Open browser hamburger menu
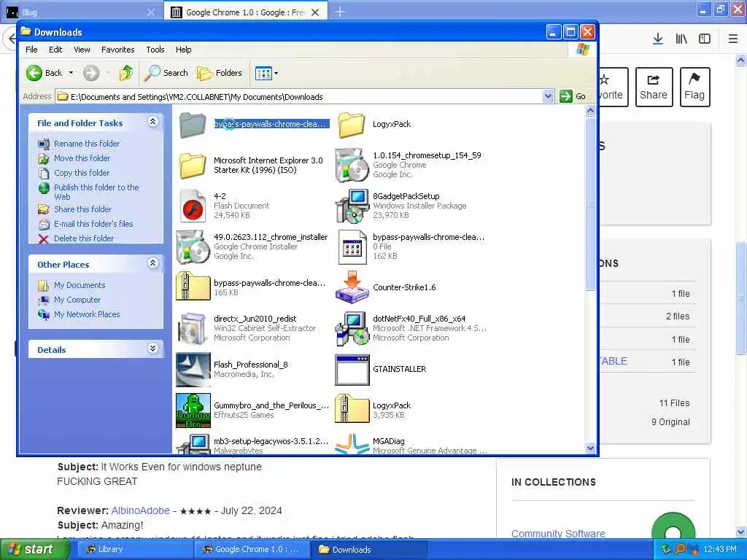 732,39
